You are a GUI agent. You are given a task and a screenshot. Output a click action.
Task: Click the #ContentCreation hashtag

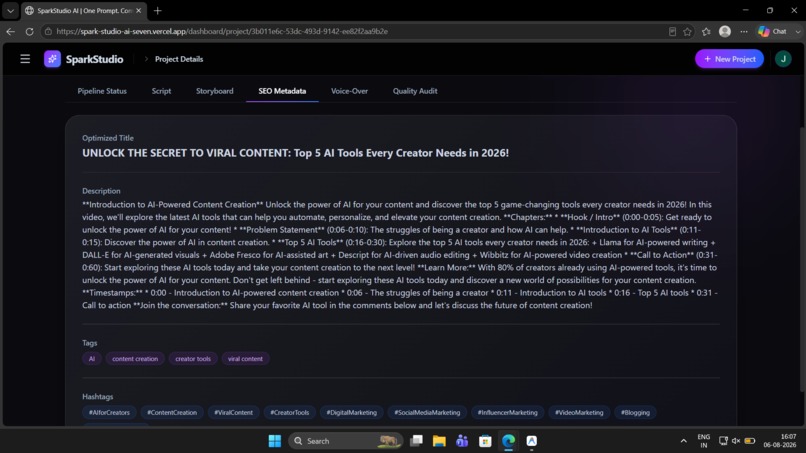(x=172, y=412)
